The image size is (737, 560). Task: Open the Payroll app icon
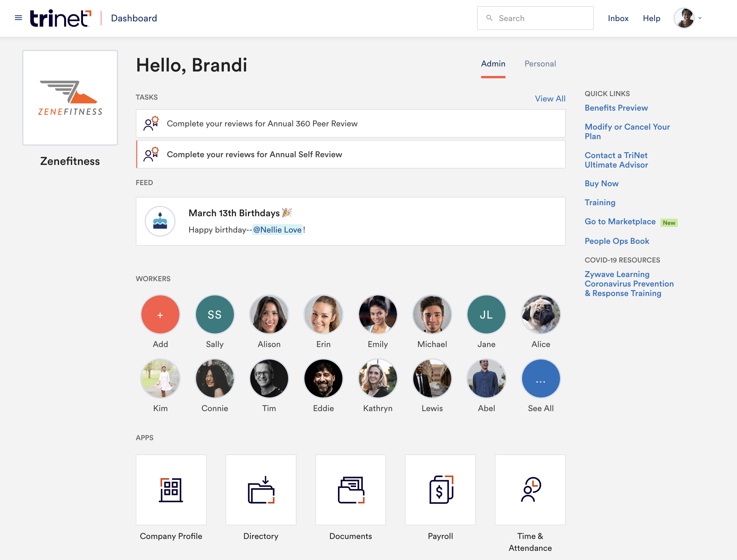click(440, 490)
